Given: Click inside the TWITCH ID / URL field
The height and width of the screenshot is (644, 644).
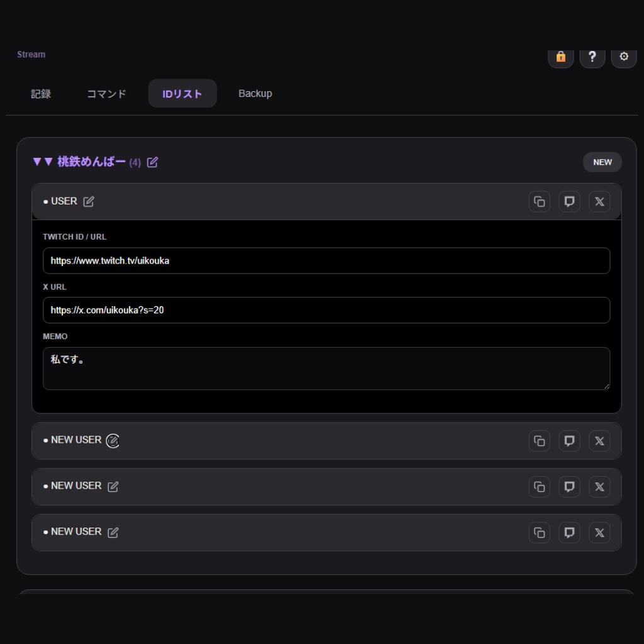Looking at the screenshot, I should [x=326, y=260].
